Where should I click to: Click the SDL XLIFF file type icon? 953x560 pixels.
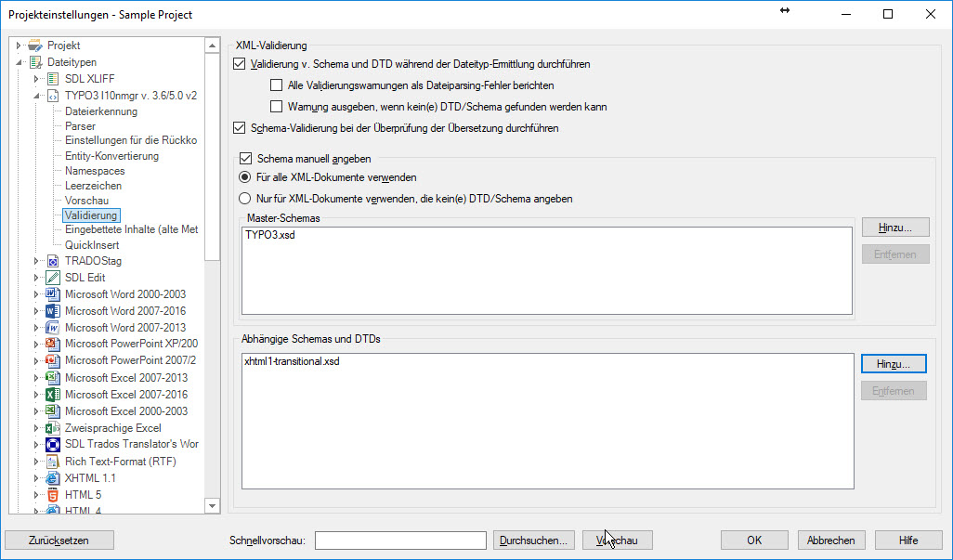(53, 78)
